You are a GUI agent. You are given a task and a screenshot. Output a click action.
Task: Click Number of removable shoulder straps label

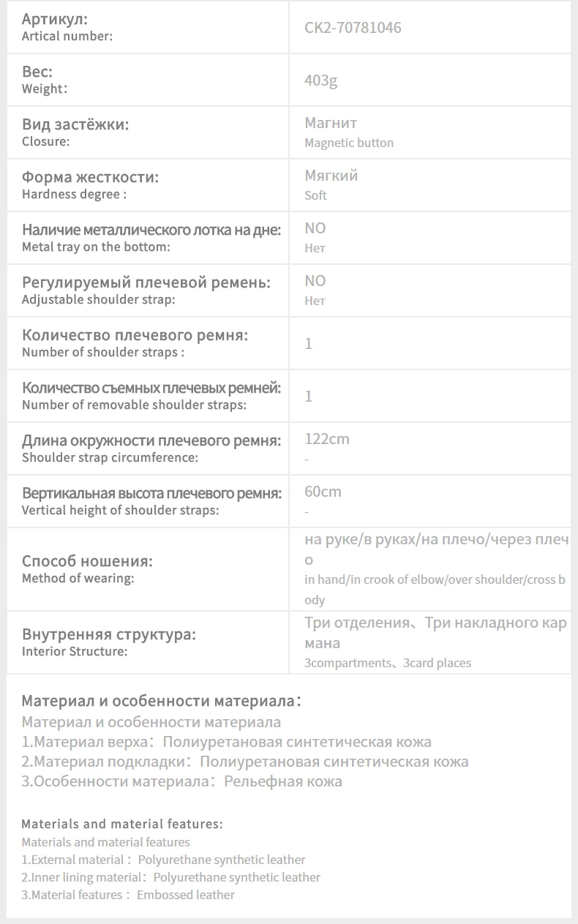click(134, 405)
